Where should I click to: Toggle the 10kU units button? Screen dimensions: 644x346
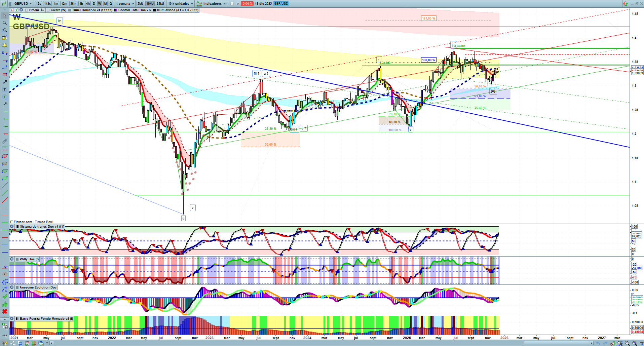[x=150, y=4]
